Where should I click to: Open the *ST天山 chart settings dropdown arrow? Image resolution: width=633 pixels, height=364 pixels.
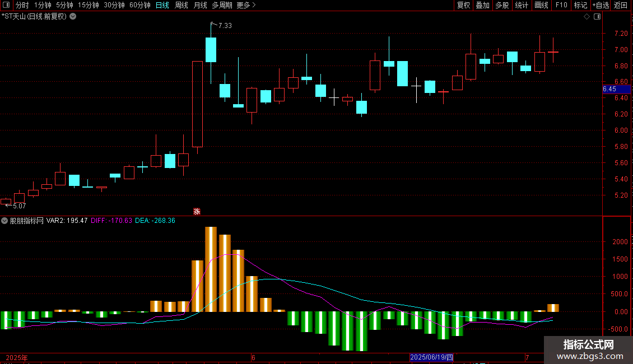[73, 17]
